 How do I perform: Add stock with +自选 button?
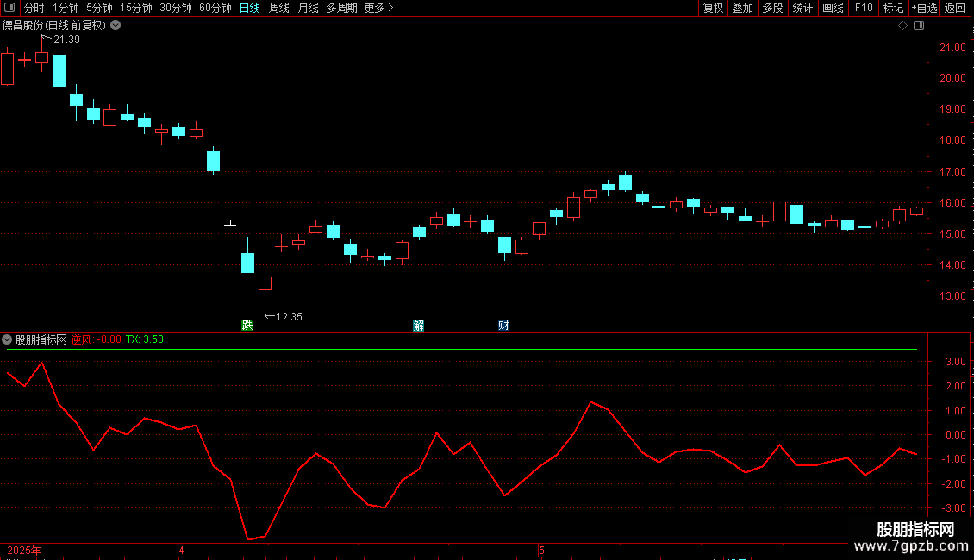(x=924, y=8)
